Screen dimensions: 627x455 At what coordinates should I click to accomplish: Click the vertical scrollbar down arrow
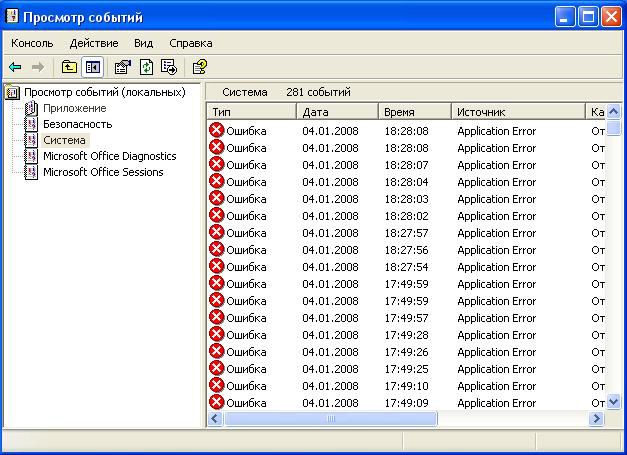615,403
